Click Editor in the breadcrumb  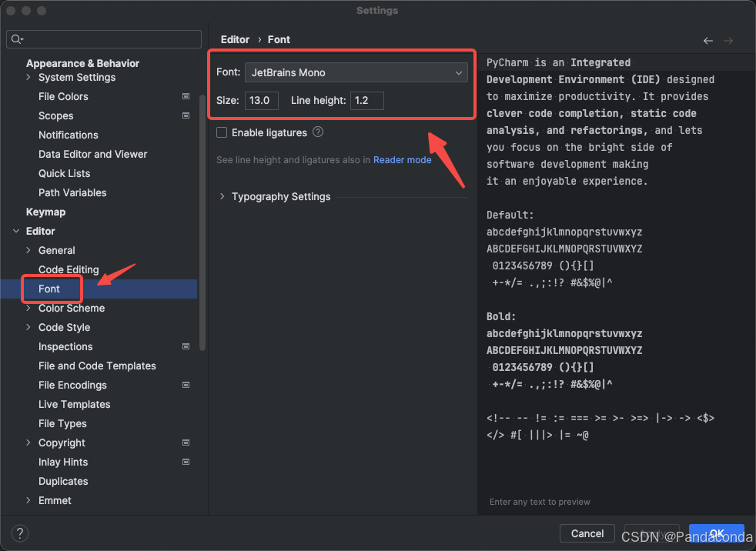click(235, 39)
